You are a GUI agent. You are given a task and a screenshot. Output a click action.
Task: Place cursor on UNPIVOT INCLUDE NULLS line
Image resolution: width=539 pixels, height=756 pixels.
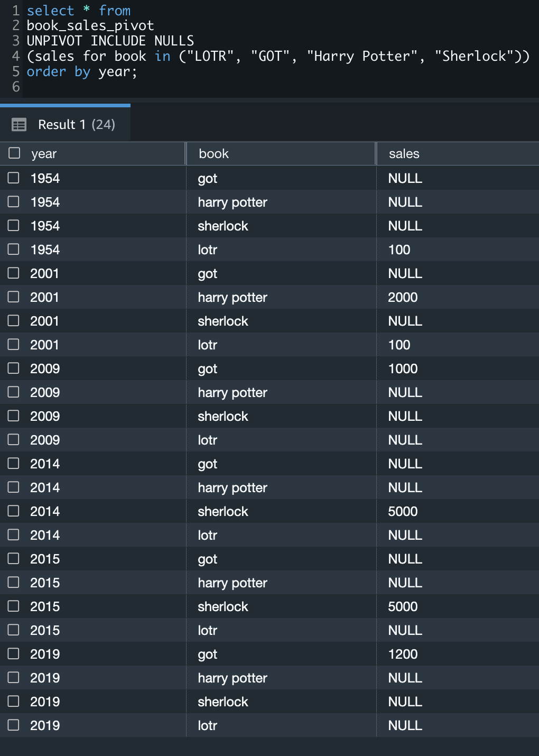pyautogui.click(x=110, y=41)
